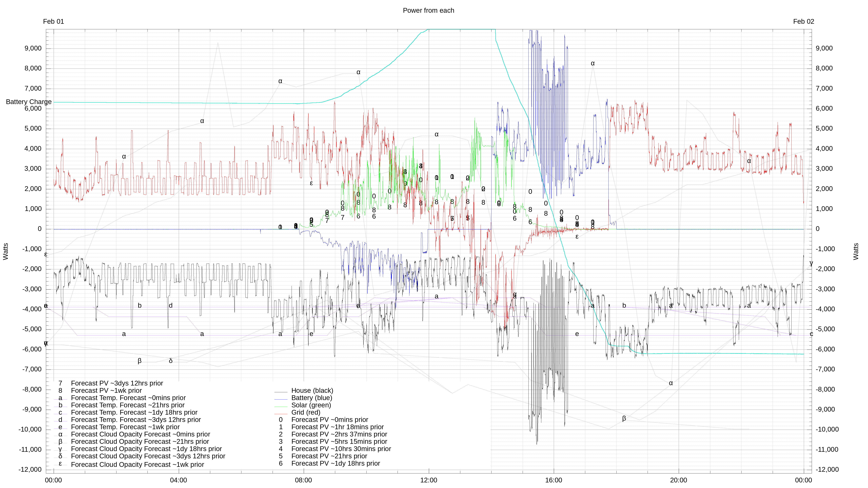Viewport: 868px width, 488px height.
Task: Click the 'Battery (blue)' legend entry
Action: tap(311, 398)
